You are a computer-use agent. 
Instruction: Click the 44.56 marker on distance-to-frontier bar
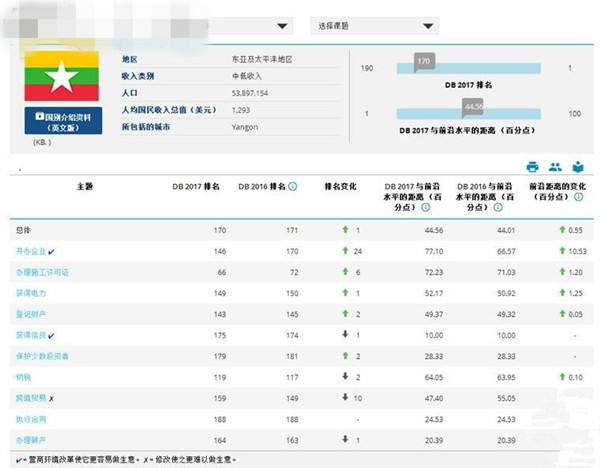[472, 105]
